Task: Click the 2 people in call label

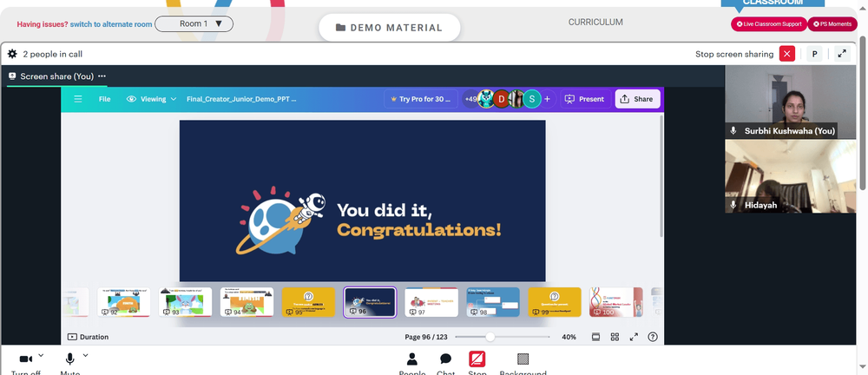Action: tap(53, 54)
